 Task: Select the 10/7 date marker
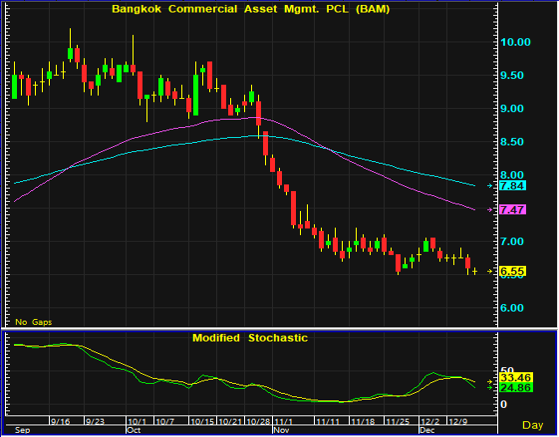pyautogui.click(x=165, y=422)
